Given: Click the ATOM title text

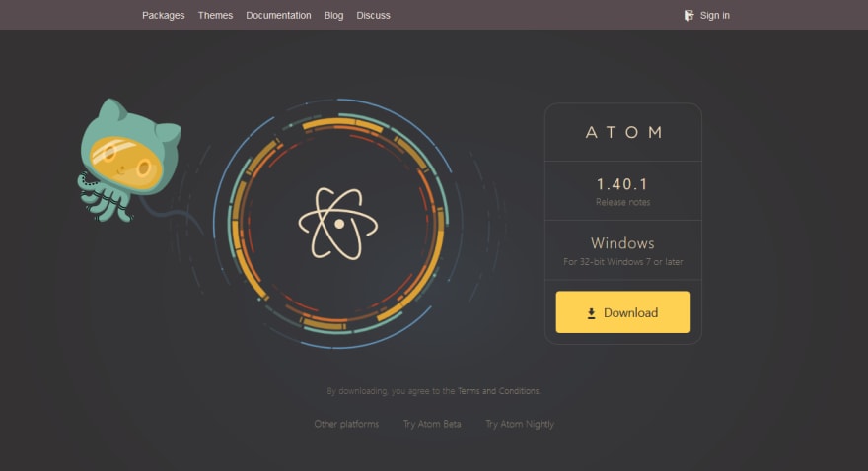Looking at the screenshot, I should [x=623, y=133].
